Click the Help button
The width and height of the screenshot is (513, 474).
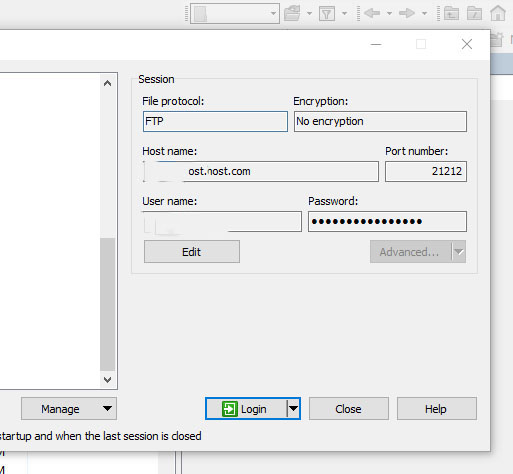[437, 409]
